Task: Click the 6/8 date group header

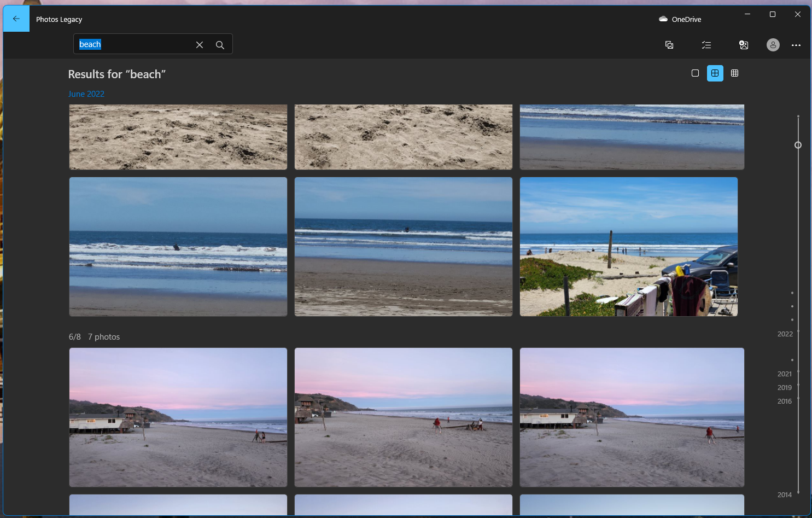Action: [x=75, y=337]
